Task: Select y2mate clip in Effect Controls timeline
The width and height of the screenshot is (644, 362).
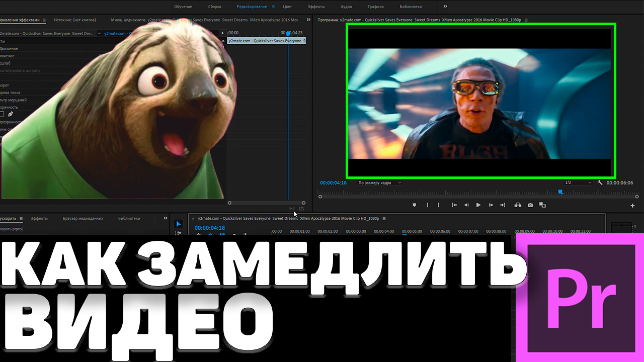Action: (267, 41)
